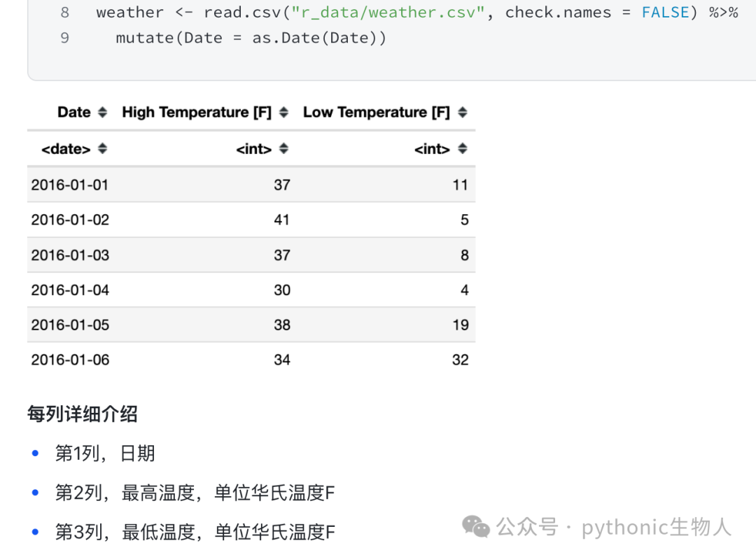Select the 2016-01-02 date cell

coord(70,220)
